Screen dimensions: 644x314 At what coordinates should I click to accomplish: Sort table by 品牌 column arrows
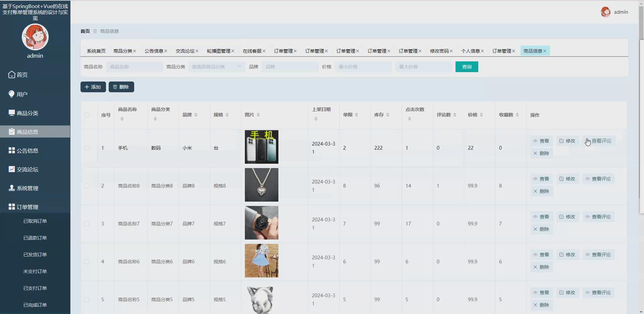pos(196,115)
